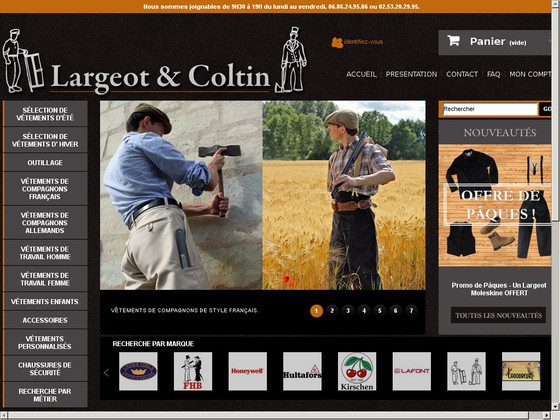Open Vêtements de travail homme category
Viewport: 560px width, 420px height.
click(x=45, y=253)
